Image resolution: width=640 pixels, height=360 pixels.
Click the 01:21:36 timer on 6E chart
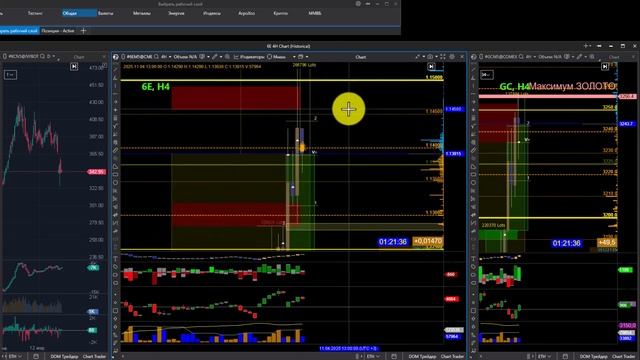coord(393,242)
